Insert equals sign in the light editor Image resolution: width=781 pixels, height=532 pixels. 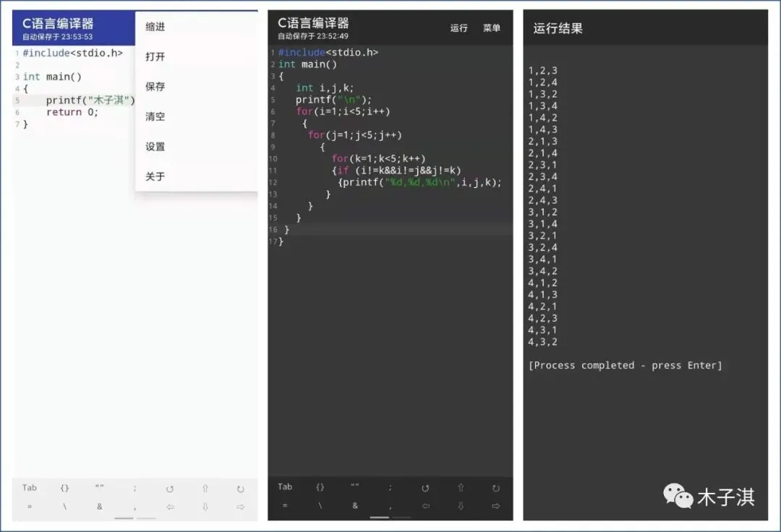tap(30, 507)
